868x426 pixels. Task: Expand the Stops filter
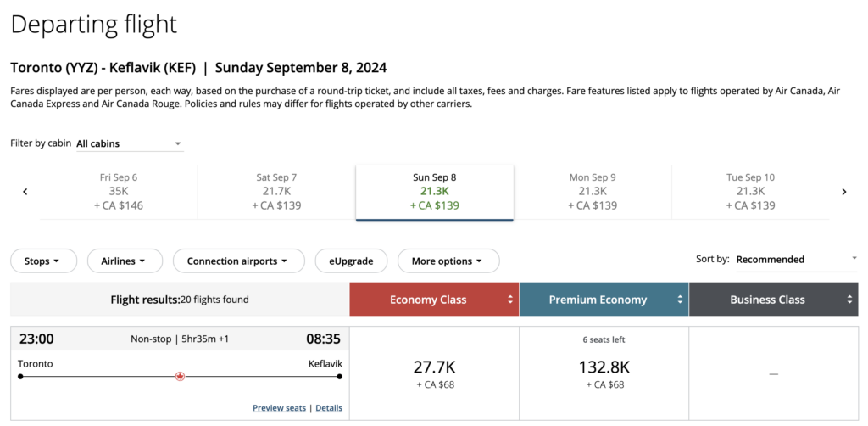43,261
